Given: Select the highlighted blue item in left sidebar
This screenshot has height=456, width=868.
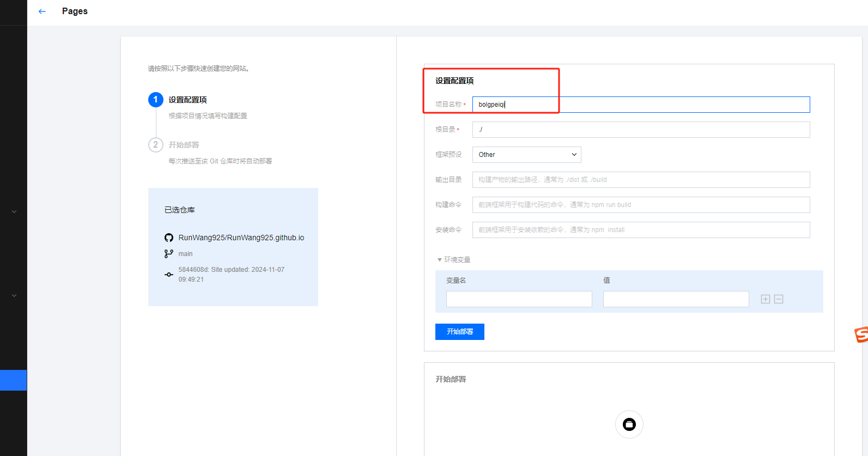Looking at the screenshot, I should point(13,380).
